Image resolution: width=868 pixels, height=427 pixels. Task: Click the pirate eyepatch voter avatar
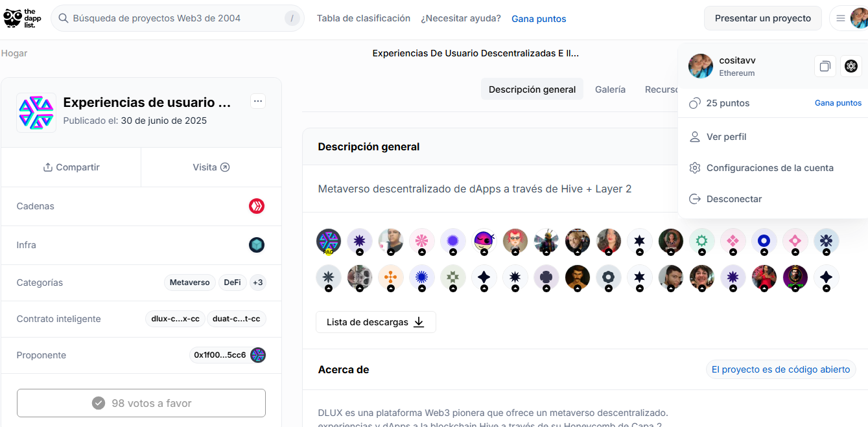pyautogui.click(x=484, y=240)
